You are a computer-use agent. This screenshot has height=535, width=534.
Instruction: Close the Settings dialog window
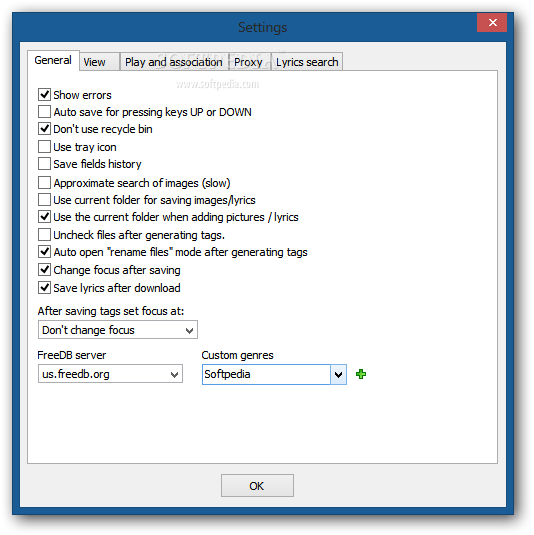(x=492, y=23)
